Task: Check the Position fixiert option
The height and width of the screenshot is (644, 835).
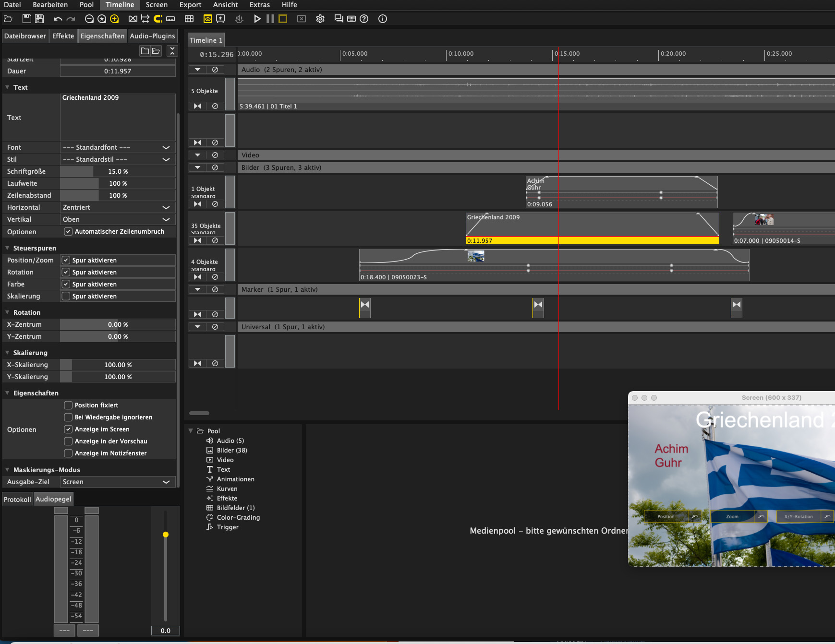Action: 68,405
